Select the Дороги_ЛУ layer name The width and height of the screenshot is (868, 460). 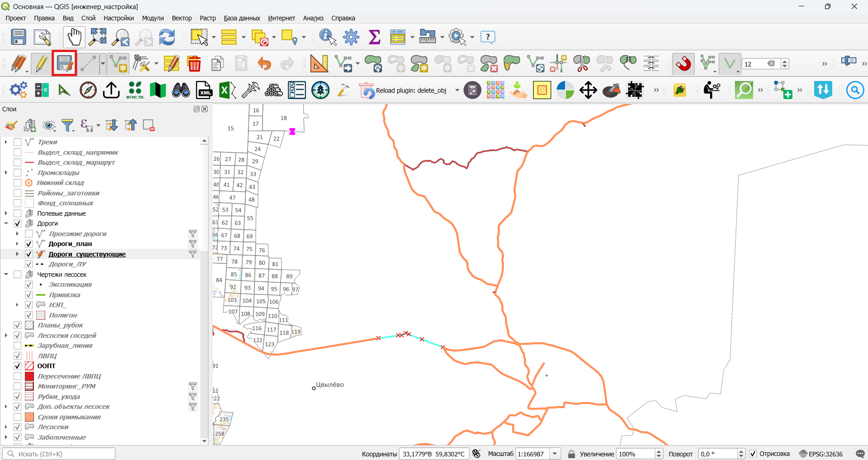coord(67,264)
